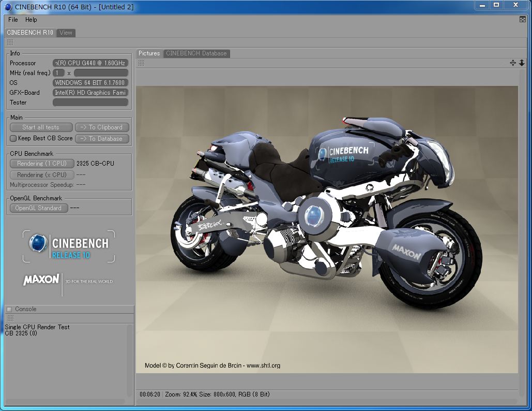Switch to the CINEBENCH Database tab

point(196,53)
